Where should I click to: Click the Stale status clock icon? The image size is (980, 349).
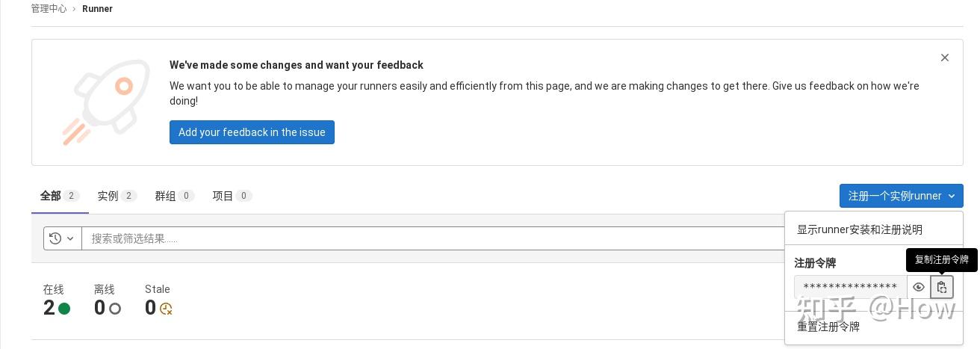coord(166,309)
